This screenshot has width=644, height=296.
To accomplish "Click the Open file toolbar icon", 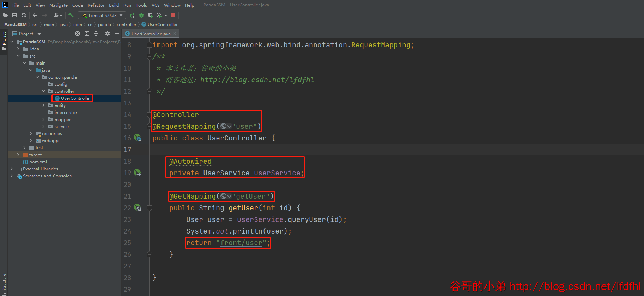I will coord(5,15).
